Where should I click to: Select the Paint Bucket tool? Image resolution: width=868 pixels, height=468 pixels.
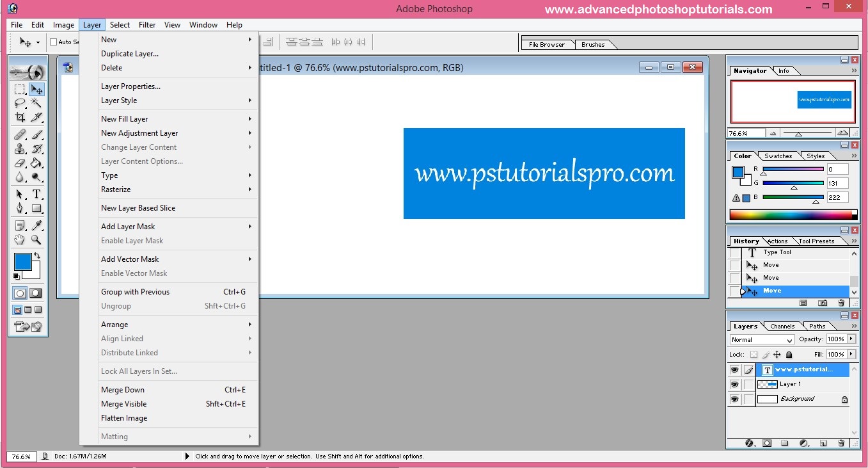coord(36,163)
